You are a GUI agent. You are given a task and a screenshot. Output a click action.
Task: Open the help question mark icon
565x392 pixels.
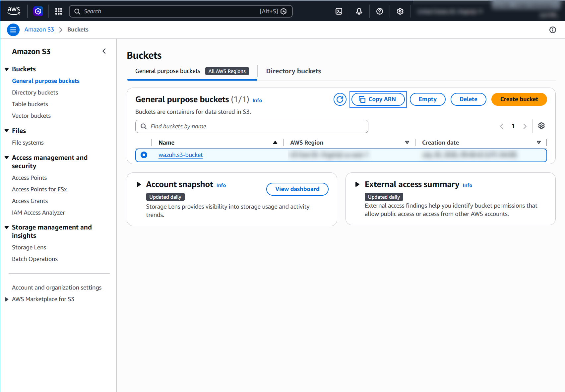380,11
